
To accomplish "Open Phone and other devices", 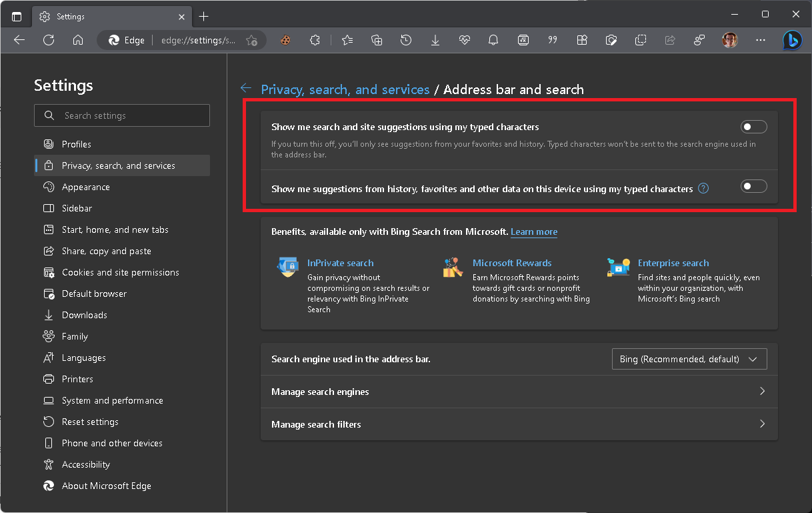I will pos(122,443).
